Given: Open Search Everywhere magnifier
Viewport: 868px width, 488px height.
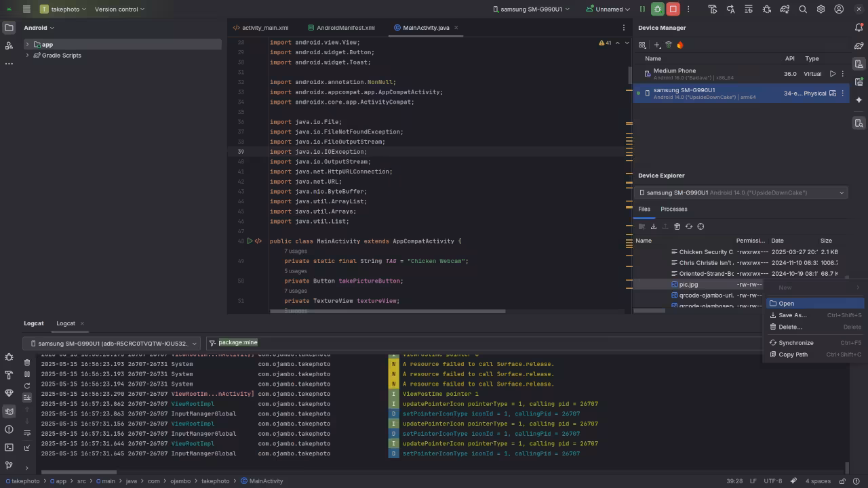Looking at the screenshot, I should pyautogui.click(x=803, y=9).
